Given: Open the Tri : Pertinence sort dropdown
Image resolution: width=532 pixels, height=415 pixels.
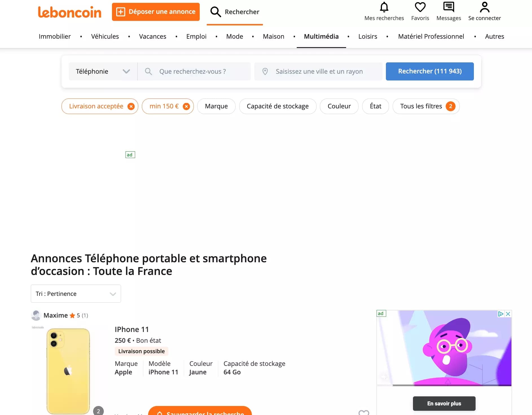Looking at the screenshot, I should (75, 294).
